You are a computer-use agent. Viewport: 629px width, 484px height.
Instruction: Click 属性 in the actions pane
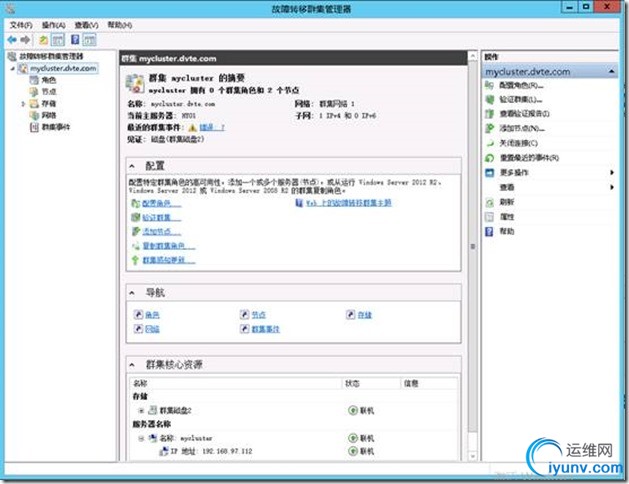coord(507,217)
